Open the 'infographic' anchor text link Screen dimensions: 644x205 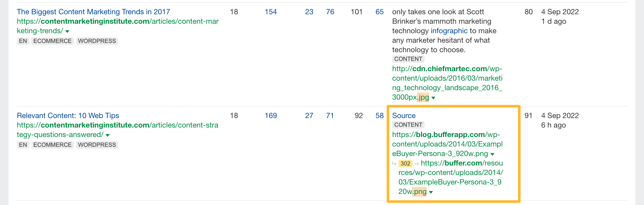(x=449, y=31)
